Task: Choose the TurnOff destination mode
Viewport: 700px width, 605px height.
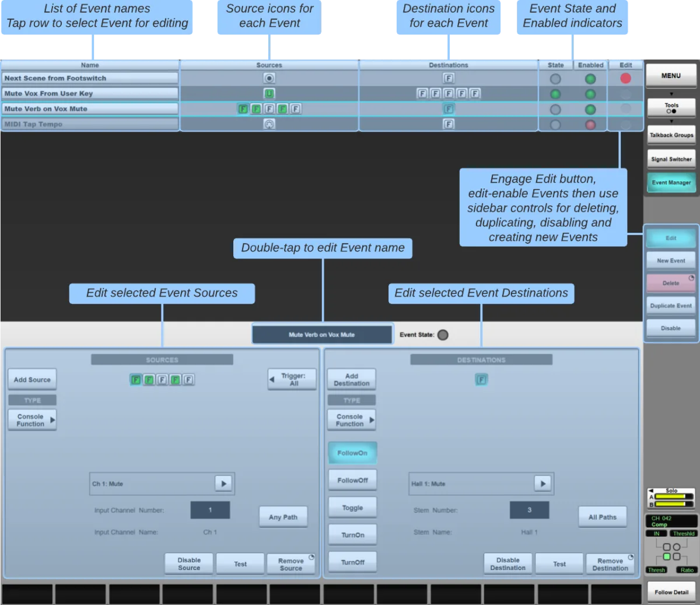Action: pyautogui.click(x=352, y=562)
